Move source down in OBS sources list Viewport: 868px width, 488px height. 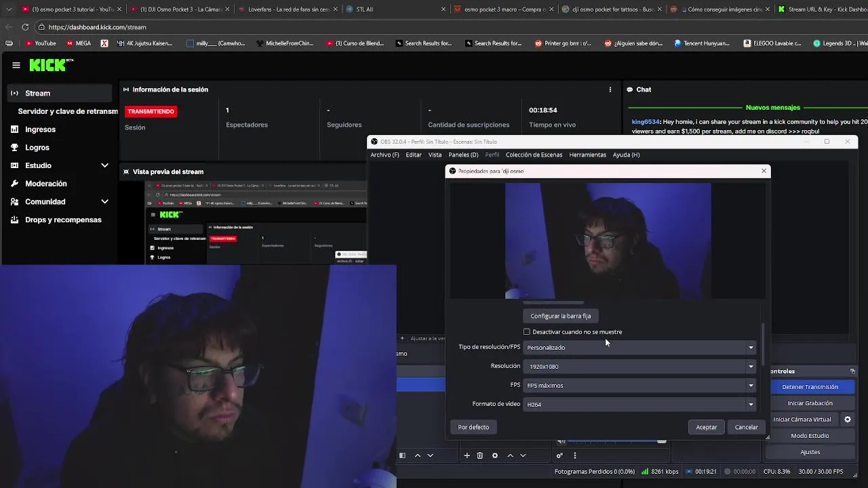point(523,455)
